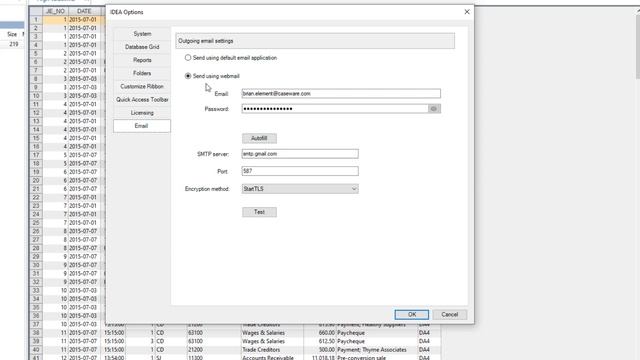Image resolution: width=640 pixels, height=360 pixels.
Task: Click the DATE column header
Action: [84, 11]
